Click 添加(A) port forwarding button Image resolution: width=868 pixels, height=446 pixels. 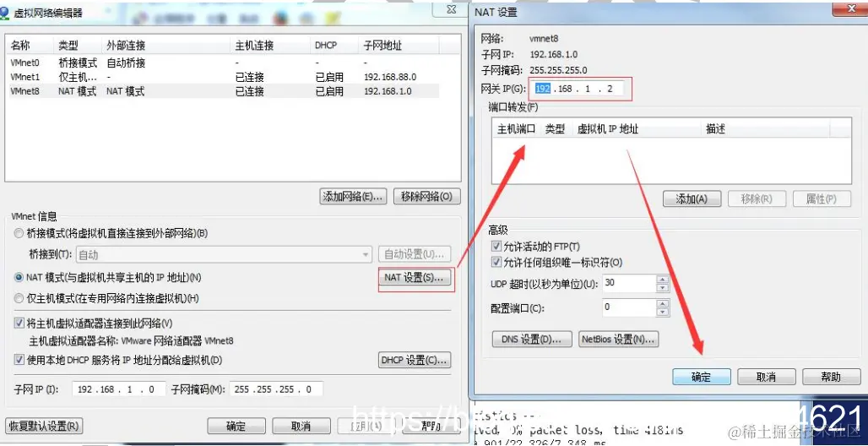coord(692,199)
